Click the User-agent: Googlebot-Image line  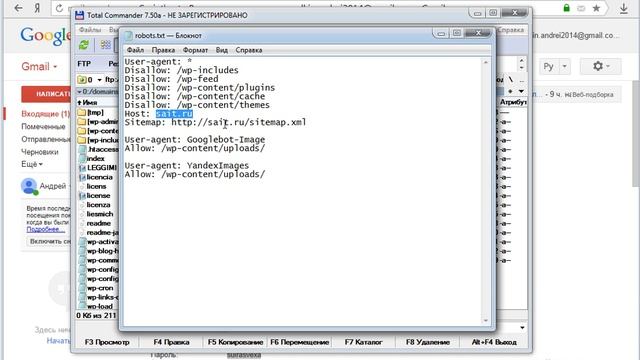click(x=195, y=140)
